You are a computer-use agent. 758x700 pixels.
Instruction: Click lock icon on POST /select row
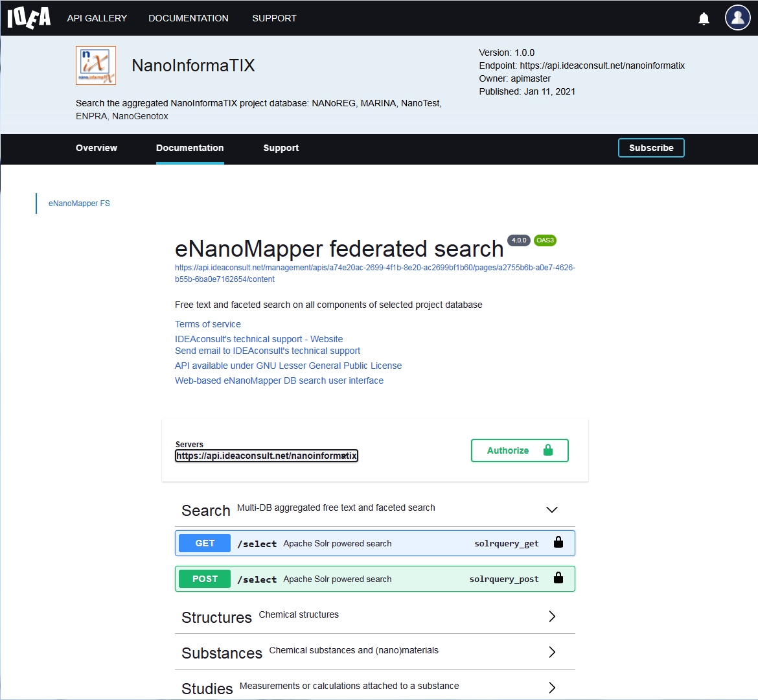[x=558, y=579]
